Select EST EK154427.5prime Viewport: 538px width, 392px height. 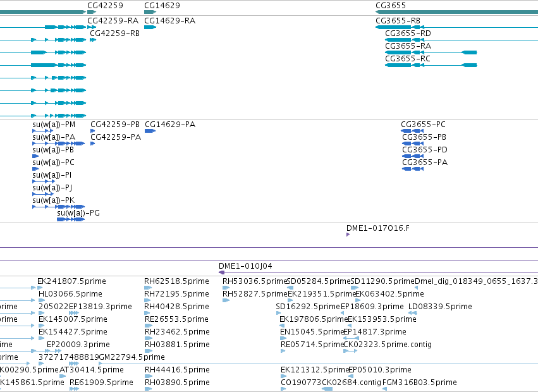[73, 333]
